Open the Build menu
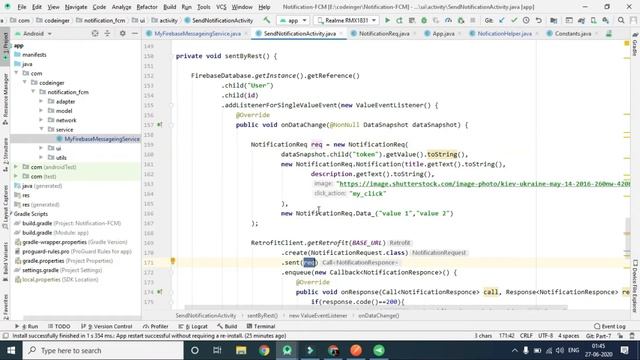Screen dimensions: 640x360 click(x=169, y=7)
